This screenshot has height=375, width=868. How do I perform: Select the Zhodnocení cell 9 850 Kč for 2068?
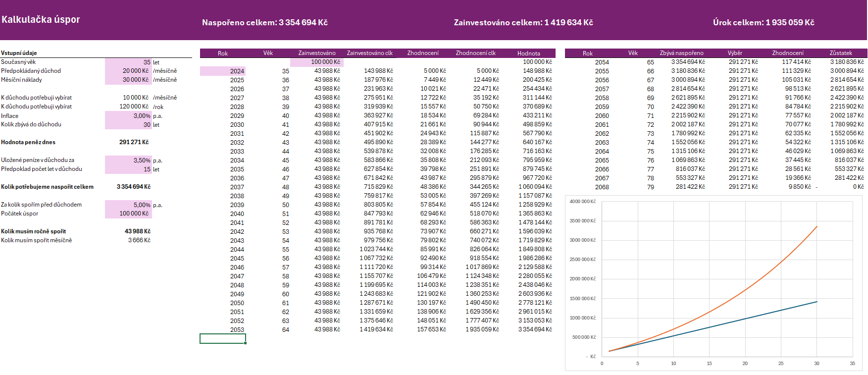tap(800, 187)
